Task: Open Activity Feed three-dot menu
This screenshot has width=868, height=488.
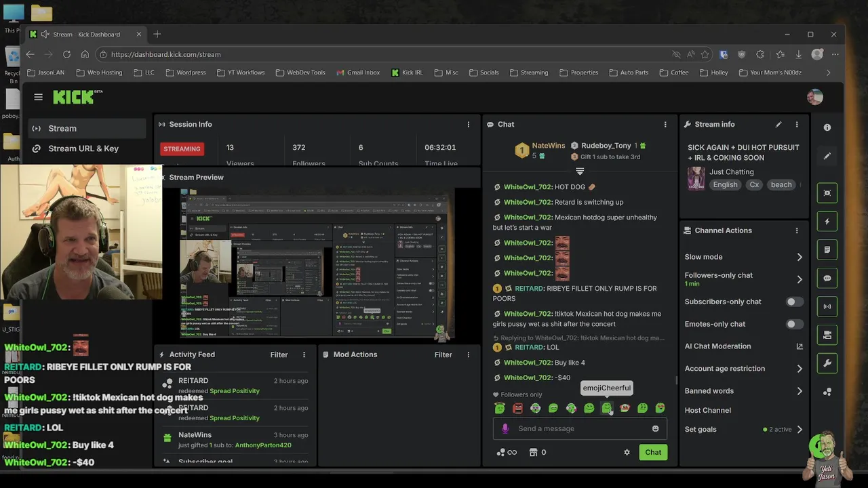Action: 304,354
